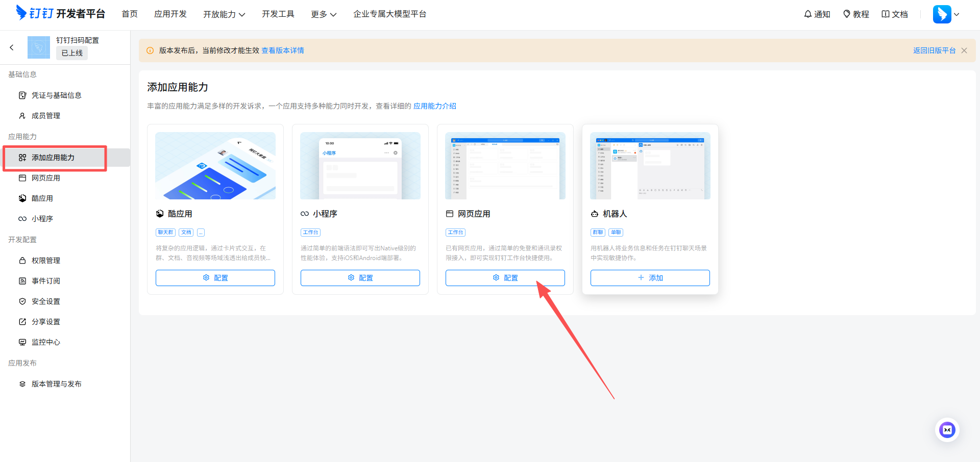Click 配置 button on 酷应用 card
The height and width of the screenshot is (462, 980).
215,278
